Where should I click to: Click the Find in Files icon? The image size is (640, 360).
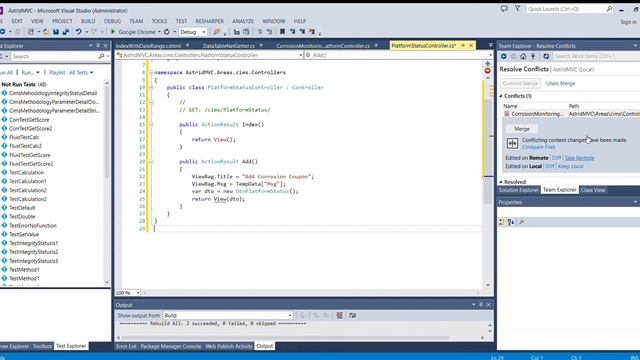point(217,32)
